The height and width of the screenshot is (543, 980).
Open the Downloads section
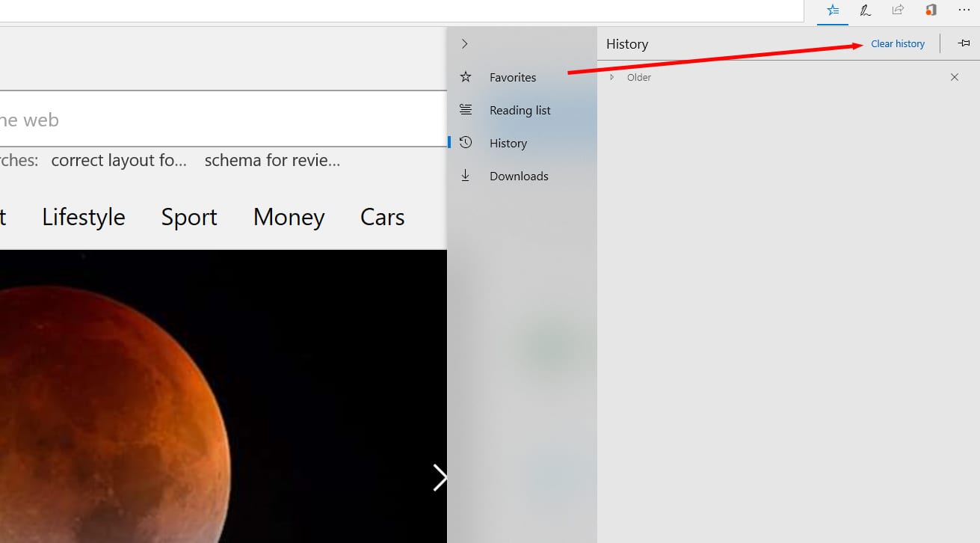click(522, 176)
